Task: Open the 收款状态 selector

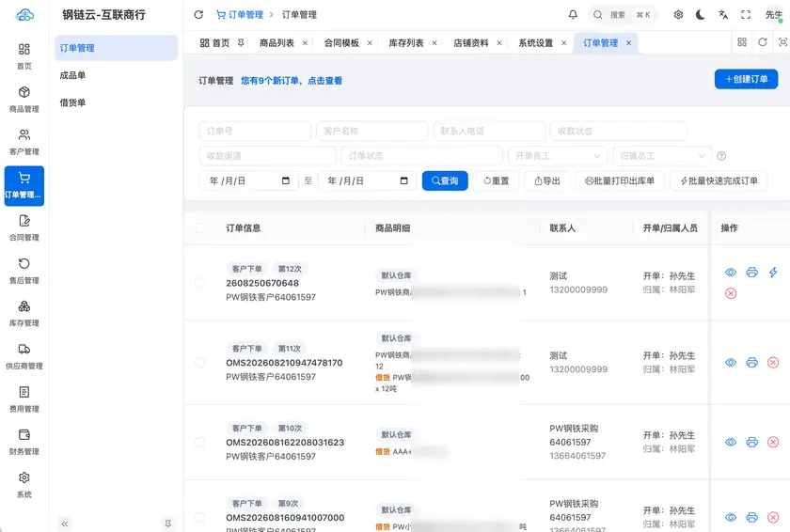Action: pyautogui.click(x=618, y=131)
